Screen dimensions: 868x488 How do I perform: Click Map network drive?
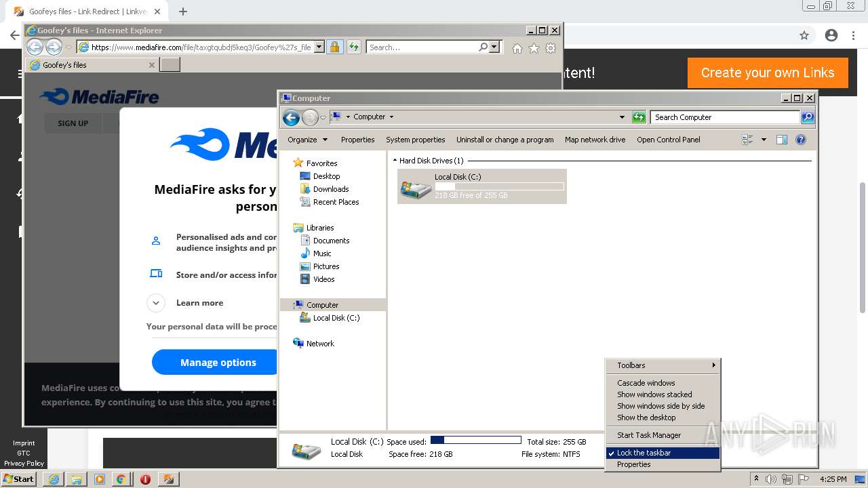[x=595, y=140]
